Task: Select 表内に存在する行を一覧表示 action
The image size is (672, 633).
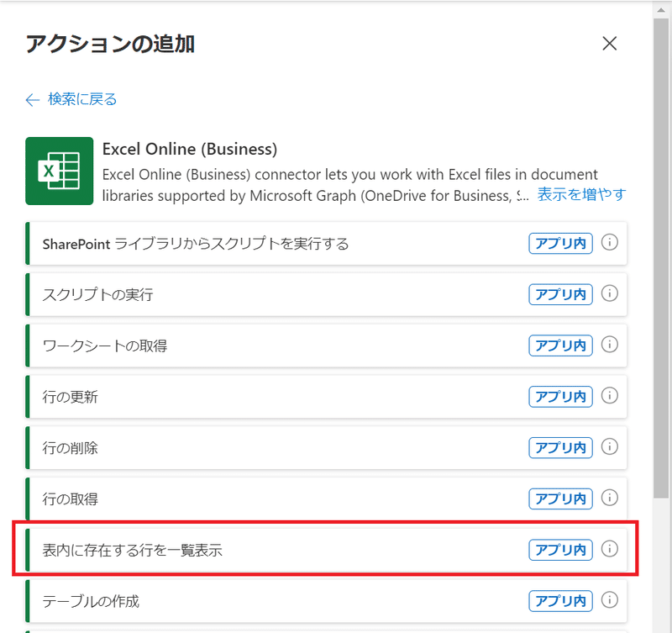Action: coord(326,550)
